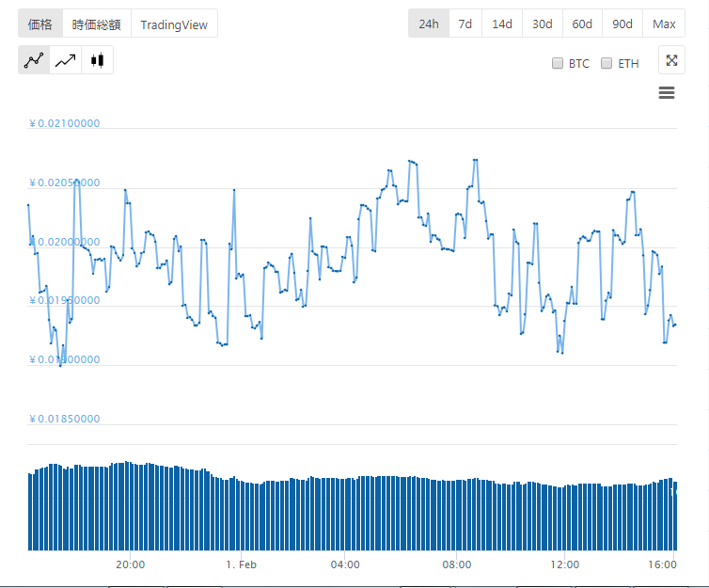Choose the 7d time range
This screenshot has width=709, height=588.
tap(465, 24)
